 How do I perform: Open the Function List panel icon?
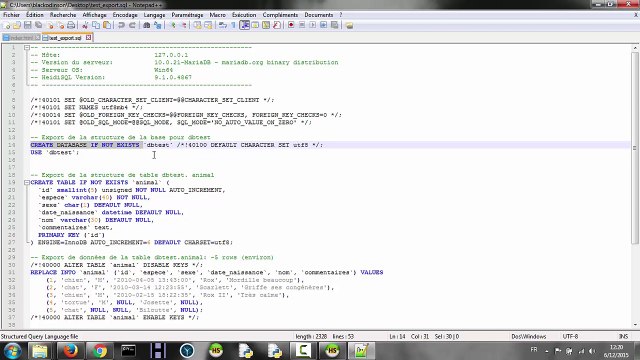pos(277,25)
